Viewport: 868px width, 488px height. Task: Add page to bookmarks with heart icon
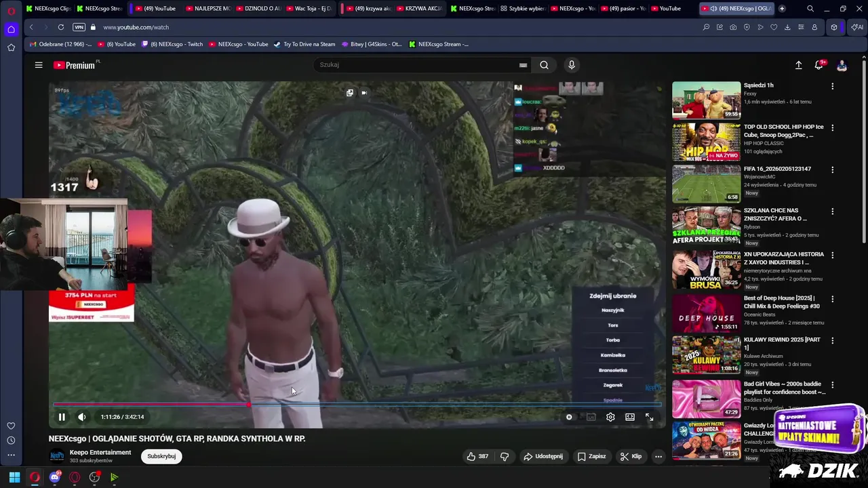point(774,27)
